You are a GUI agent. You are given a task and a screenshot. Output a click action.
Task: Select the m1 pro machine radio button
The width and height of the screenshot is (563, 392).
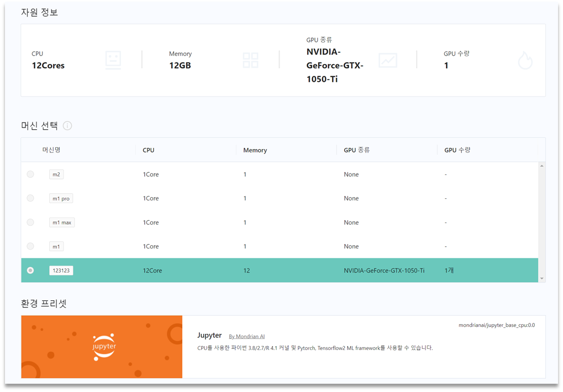(x=30, y=198)
